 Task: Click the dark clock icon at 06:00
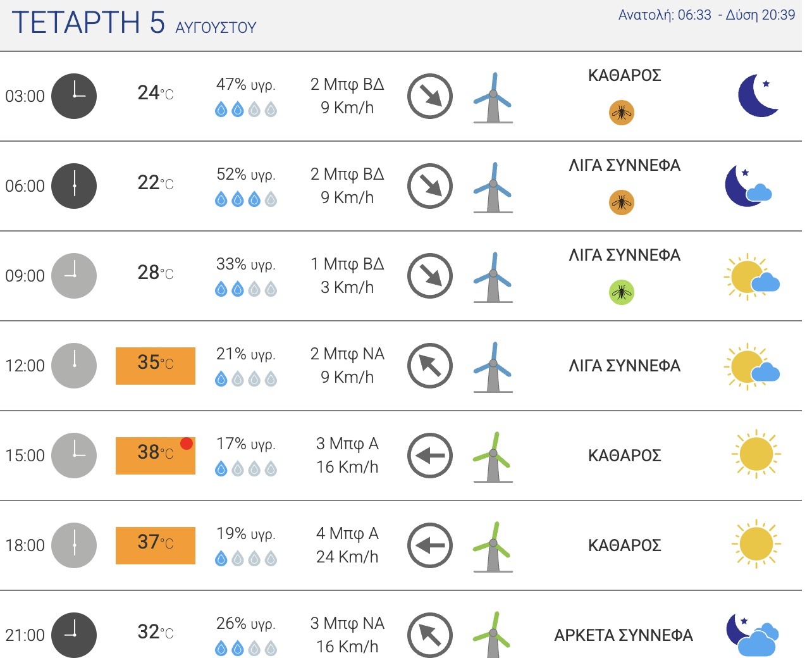74,186
